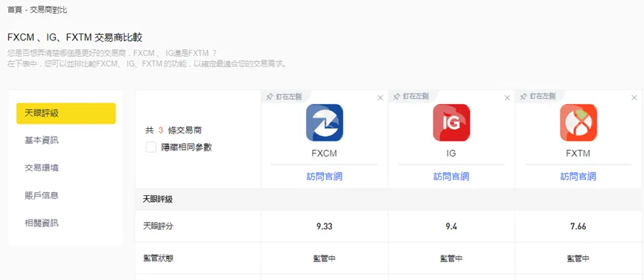Remove IG from the comparison
644x280 pixels.
click(x=507, y=98)
